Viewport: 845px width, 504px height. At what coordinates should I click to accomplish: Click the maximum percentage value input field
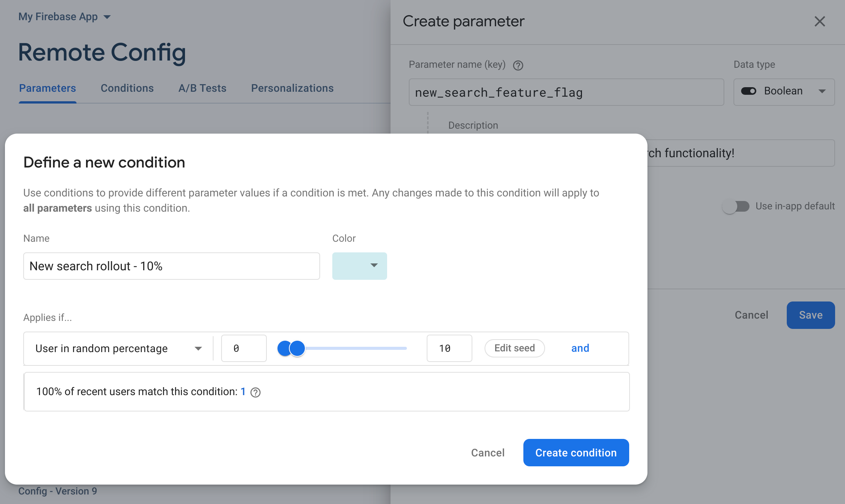click(449, 348)
